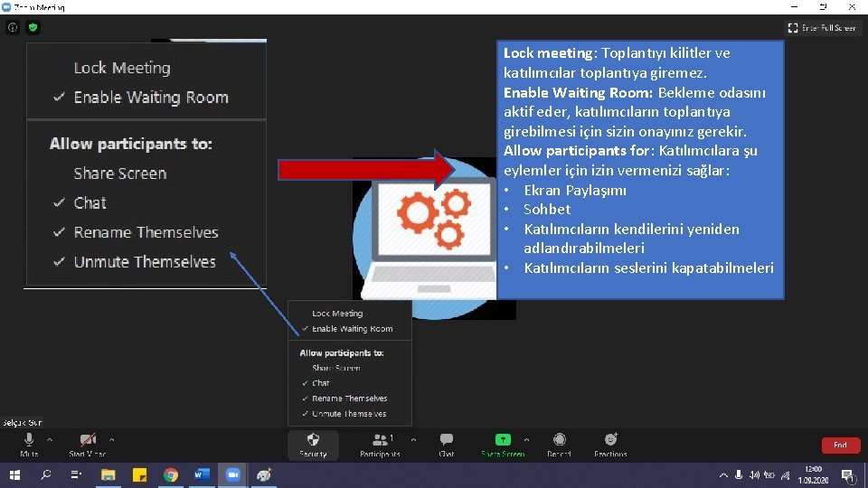
Task: Launch File Explorer from the taskbar
Action: point(108,475)
